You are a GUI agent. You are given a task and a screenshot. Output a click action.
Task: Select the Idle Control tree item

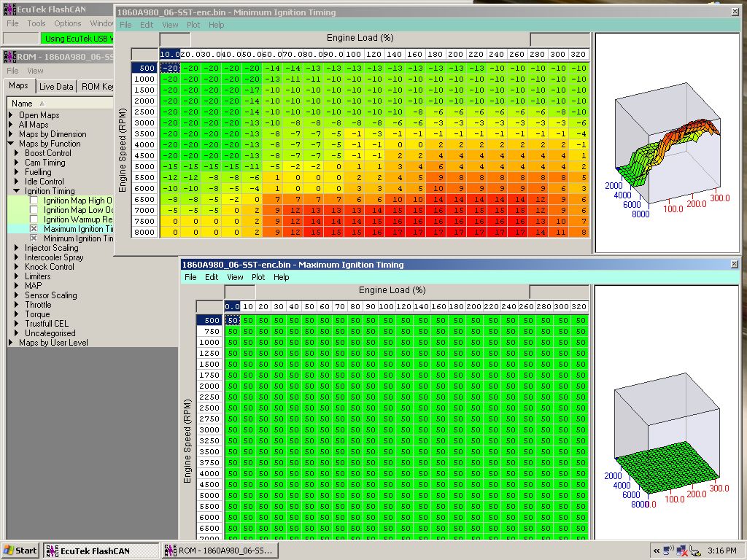[44, 182]
